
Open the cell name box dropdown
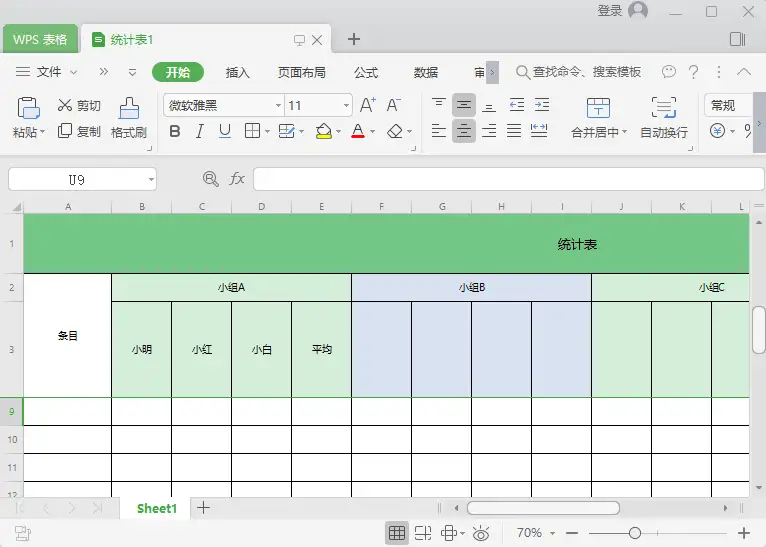point(151,179)
